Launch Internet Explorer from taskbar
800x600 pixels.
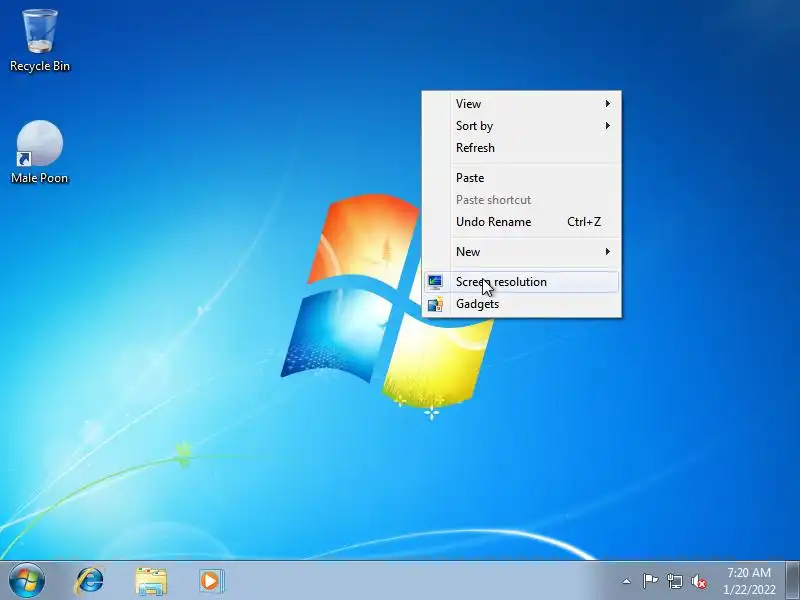(x=89, y=581)
